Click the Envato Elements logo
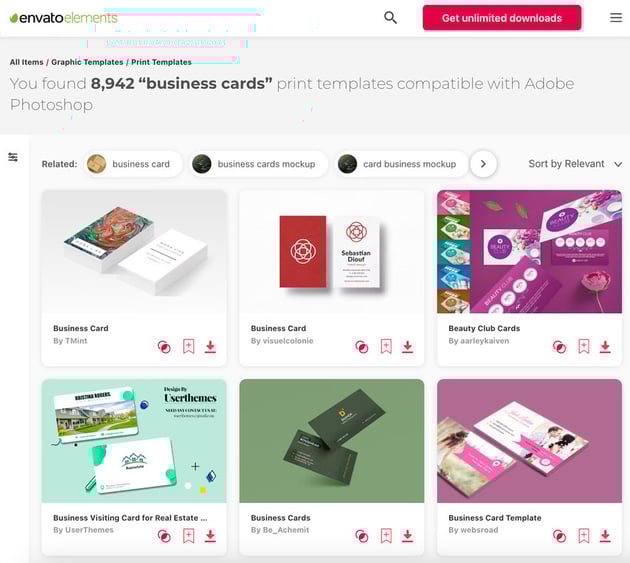 tap(63, 18)
